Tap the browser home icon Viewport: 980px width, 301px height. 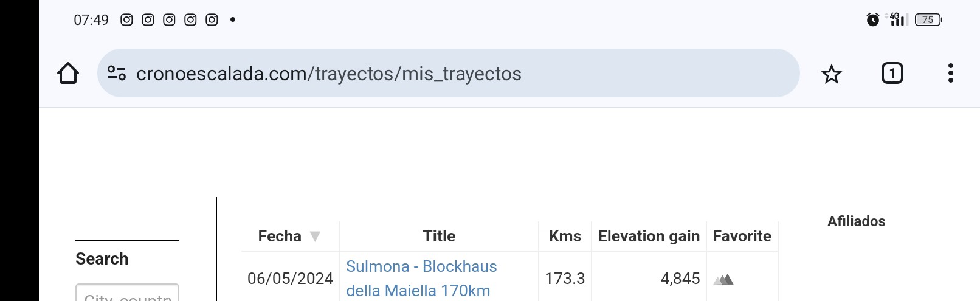coord(68,74)
